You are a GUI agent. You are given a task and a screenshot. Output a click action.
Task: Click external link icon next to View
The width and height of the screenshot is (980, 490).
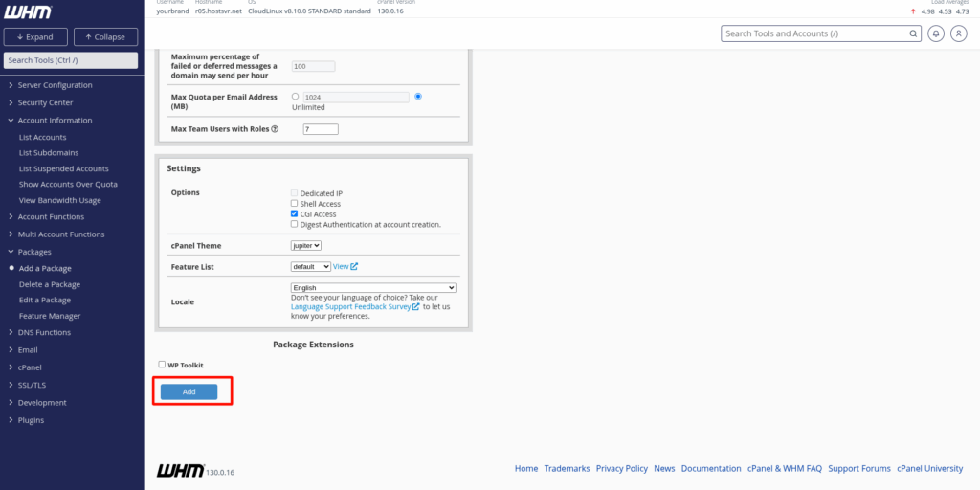point(354,266)
